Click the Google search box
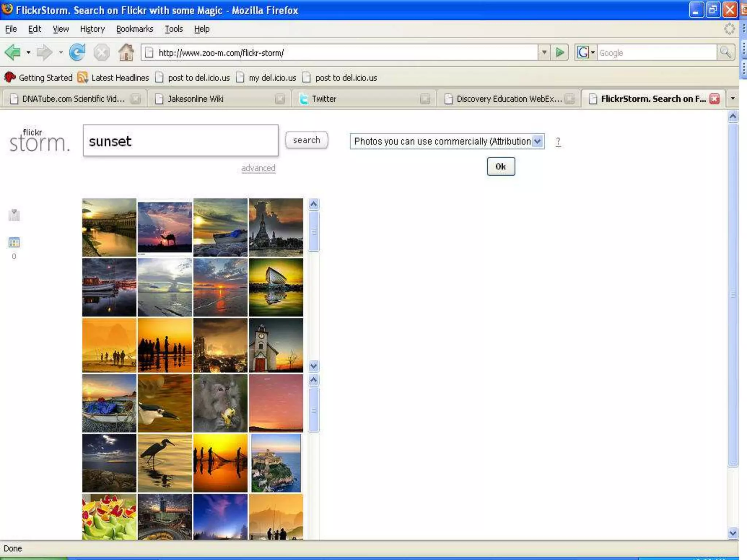Viewport: 747px width, 560px height. (657, 52)
